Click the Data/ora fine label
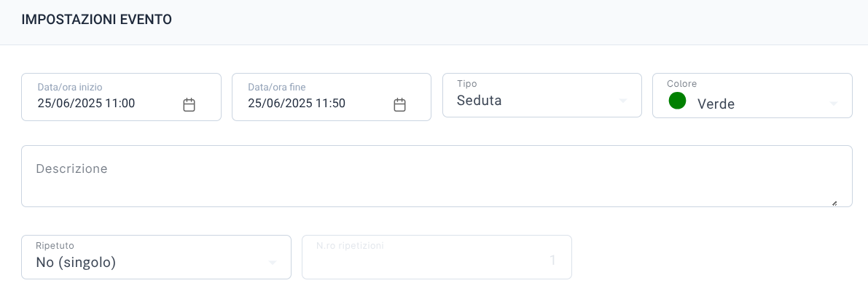The height and width of the screenshot is (302, 868). coord(277,87)
